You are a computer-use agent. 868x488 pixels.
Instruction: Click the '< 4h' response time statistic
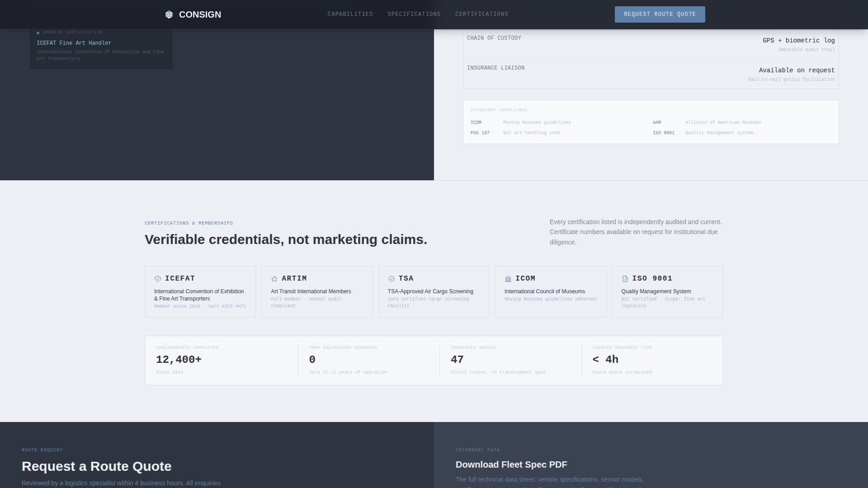pos(605,360)
